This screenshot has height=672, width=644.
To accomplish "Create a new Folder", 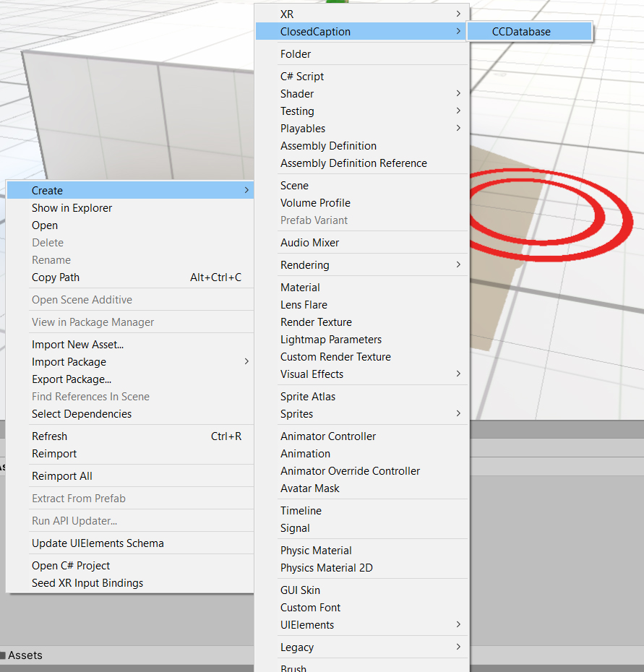I will (296, 54).
